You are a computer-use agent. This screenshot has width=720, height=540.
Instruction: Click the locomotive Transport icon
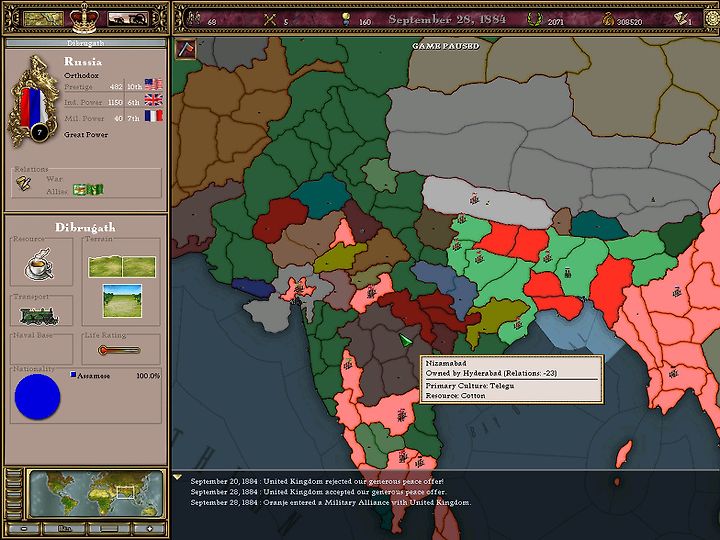(39, 316)
